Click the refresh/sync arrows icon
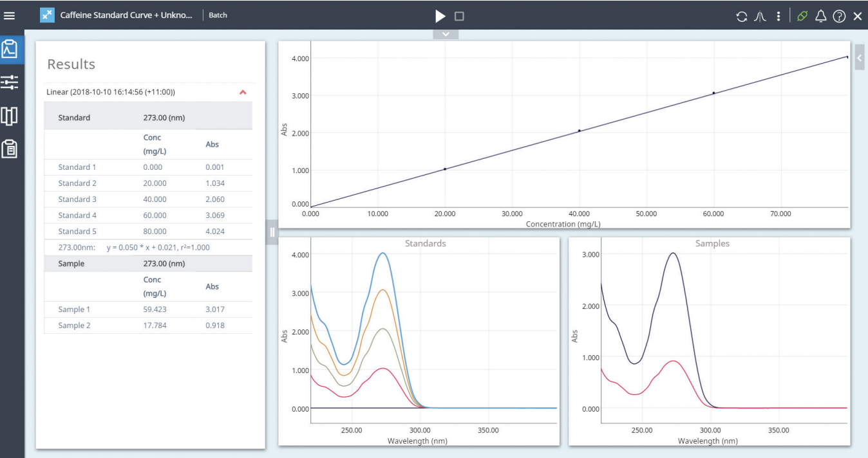 pos(742,16)
